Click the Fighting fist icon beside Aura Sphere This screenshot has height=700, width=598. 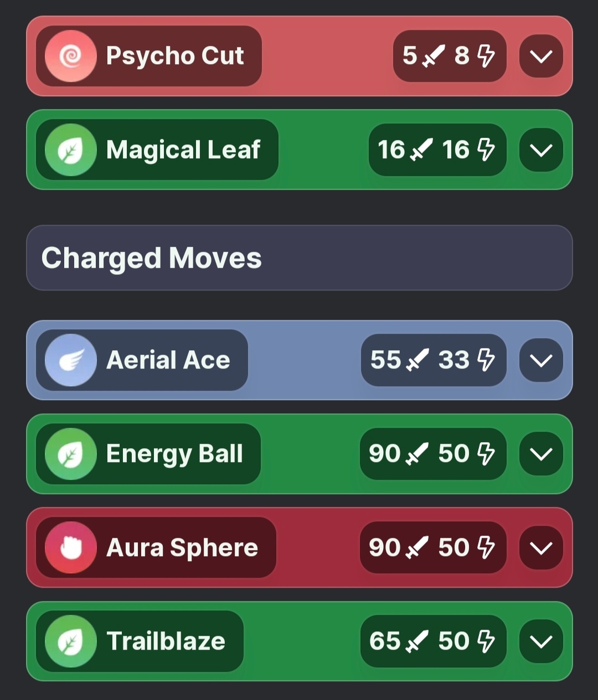tap(71, 547)
